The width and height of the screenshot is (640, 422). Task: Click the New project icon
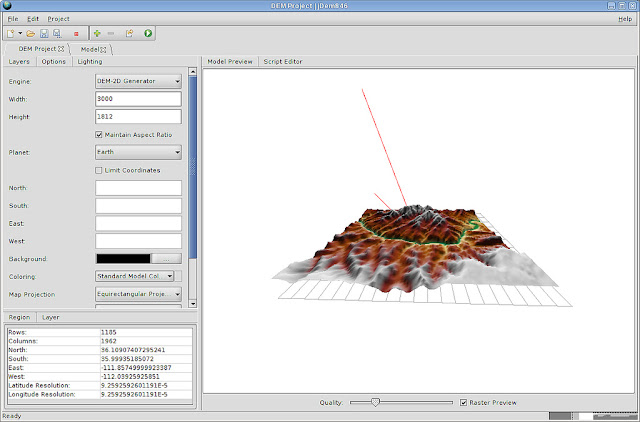[x=11, y=33]
